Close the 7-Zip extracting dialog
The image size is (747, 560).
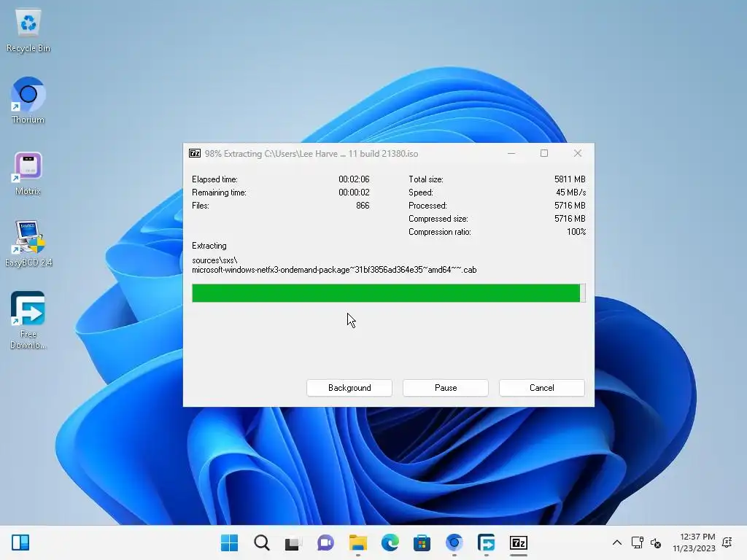(x=578, y=153)
